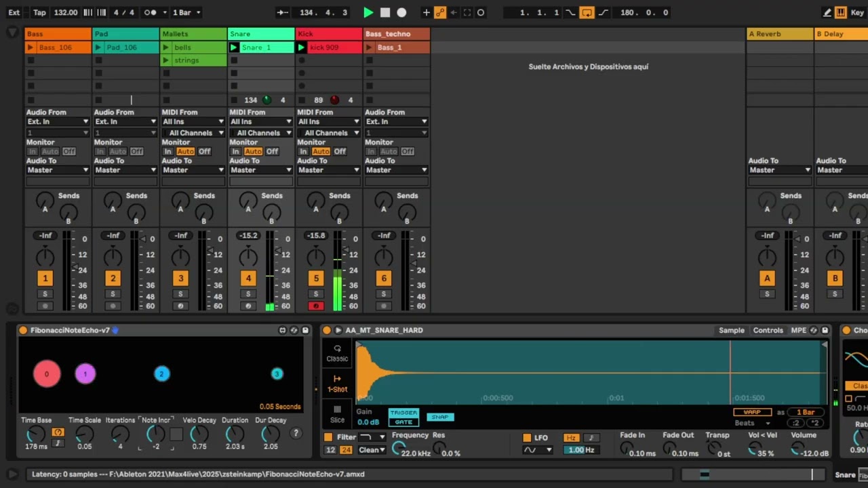This screenshot has width=868, height=488.
Task: Launch the bells clip
Action: point(166,47)
